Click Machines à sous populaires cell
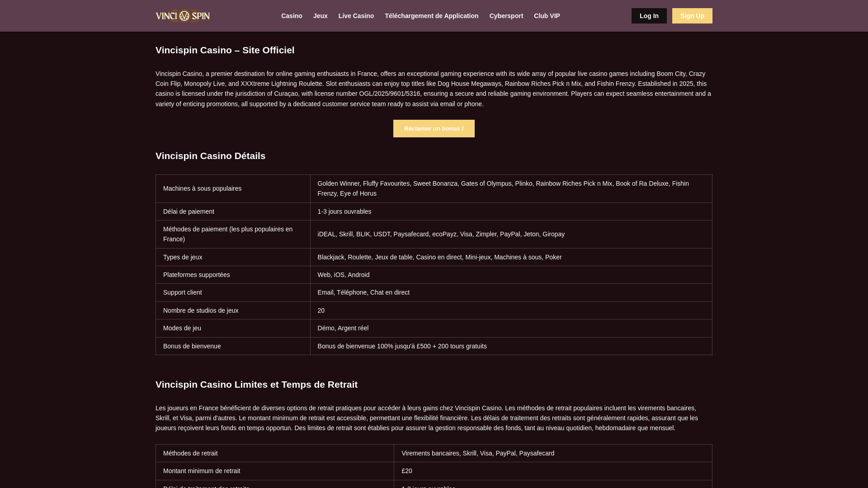 233,188
